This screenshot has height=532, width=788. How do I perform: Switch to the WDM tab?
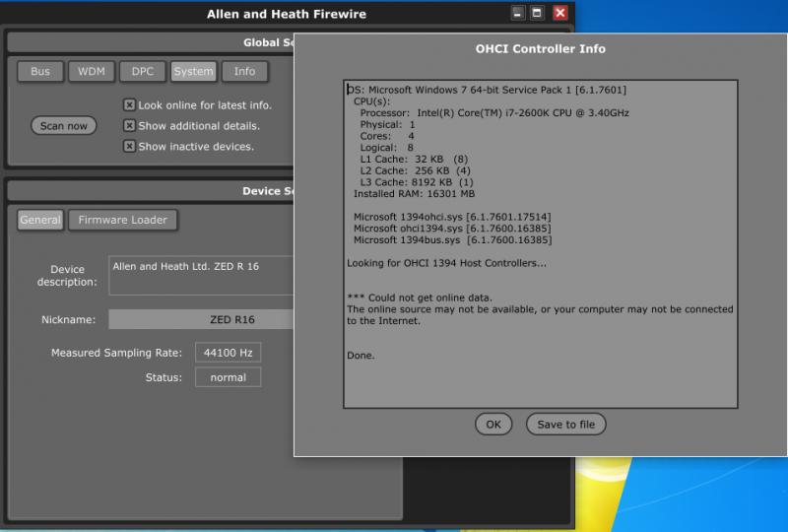tap(92, 71)
